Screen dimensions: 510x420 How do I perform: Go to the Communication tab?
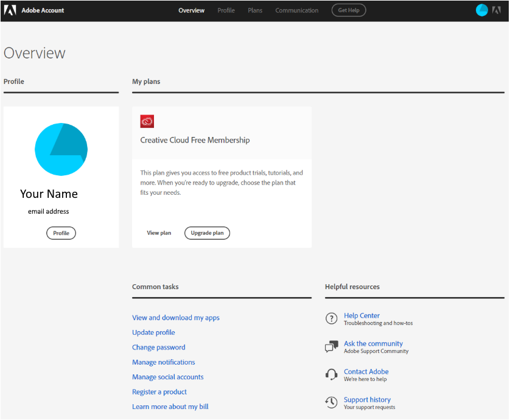296,10
